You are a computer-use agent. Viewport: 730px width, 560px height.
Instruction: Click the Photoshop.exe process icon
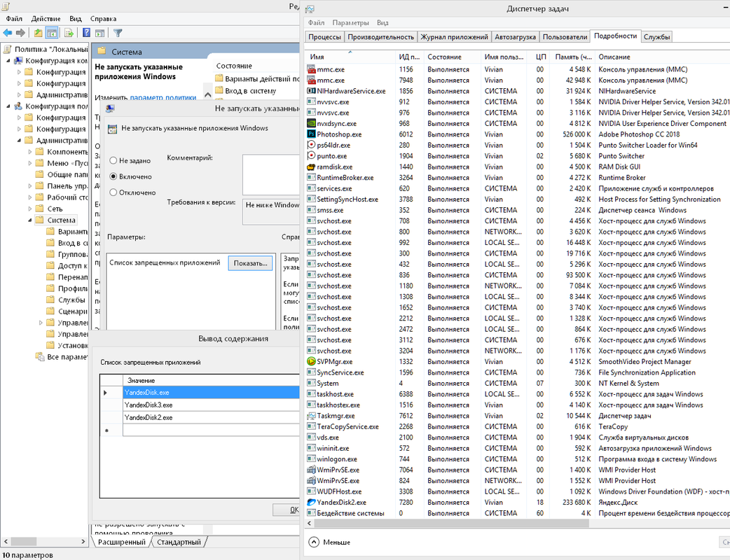click(x=312, y=134)
